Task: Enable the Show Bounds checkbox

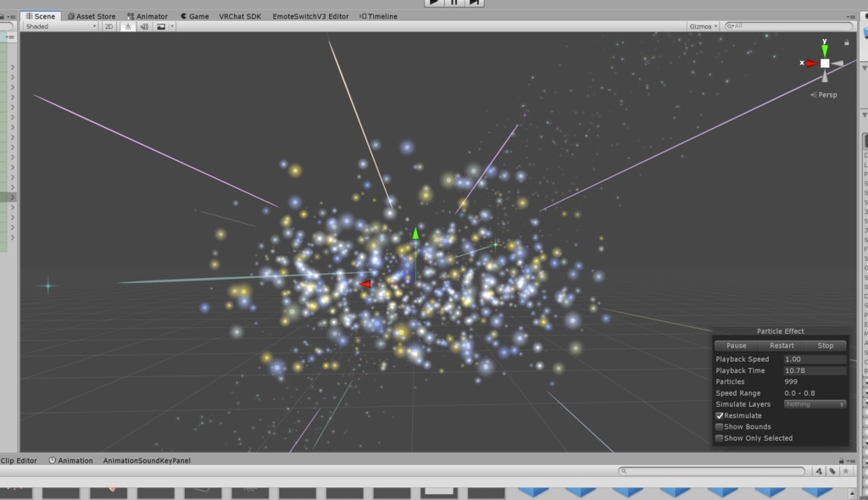Action: 720,427
